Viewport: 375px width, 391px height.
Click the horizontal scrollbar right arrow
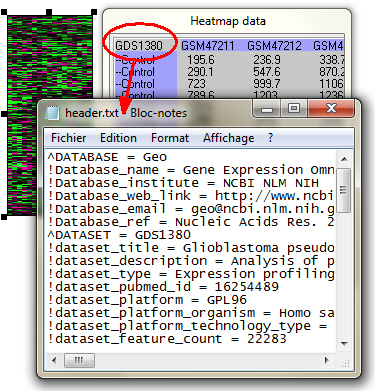coord(327,360)
